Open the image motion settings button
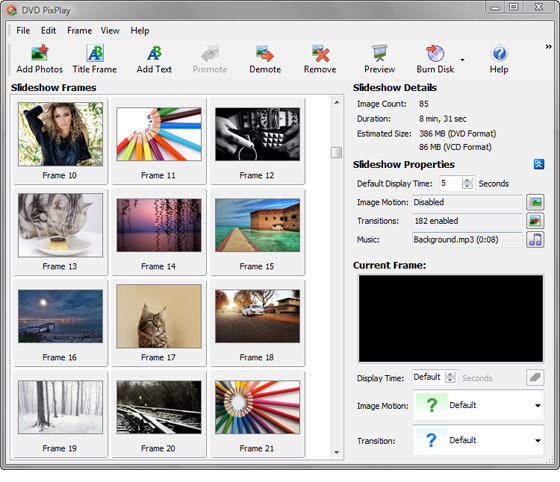 [x=535, y=202]
